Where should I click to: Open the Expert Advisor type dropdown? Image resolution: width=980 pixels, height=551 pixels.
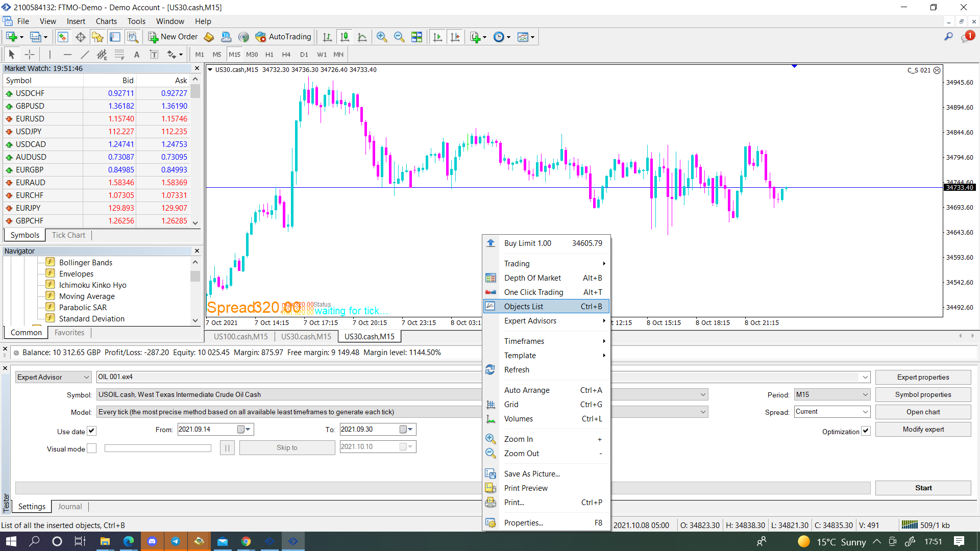click(53, 377)
